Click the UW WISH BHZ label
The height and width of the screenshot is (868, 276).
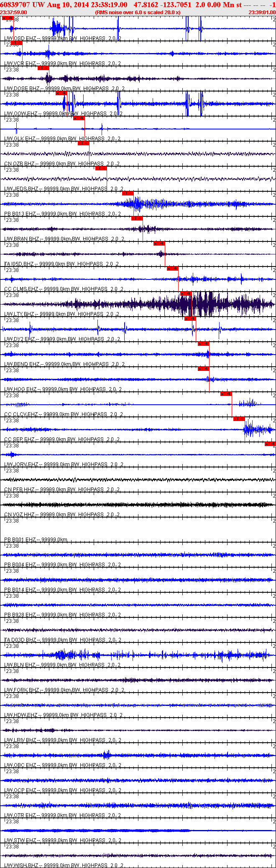tap(21, 865)
